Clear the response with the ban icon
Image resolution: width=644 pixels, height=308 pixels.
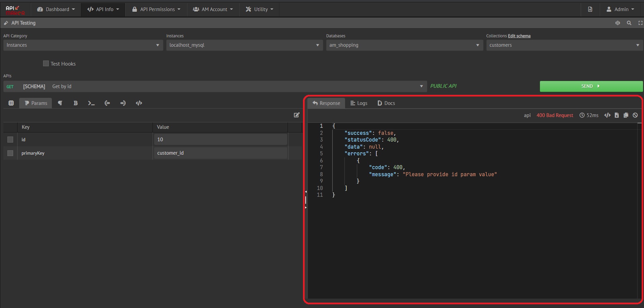point(635,115)
